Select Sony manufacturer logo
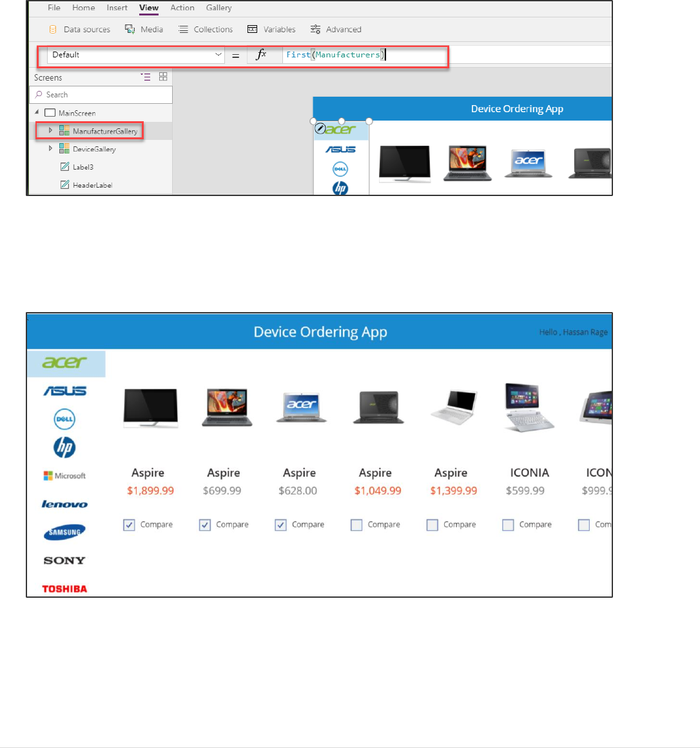This screenshot has height=748, width=700. point(64,560)
